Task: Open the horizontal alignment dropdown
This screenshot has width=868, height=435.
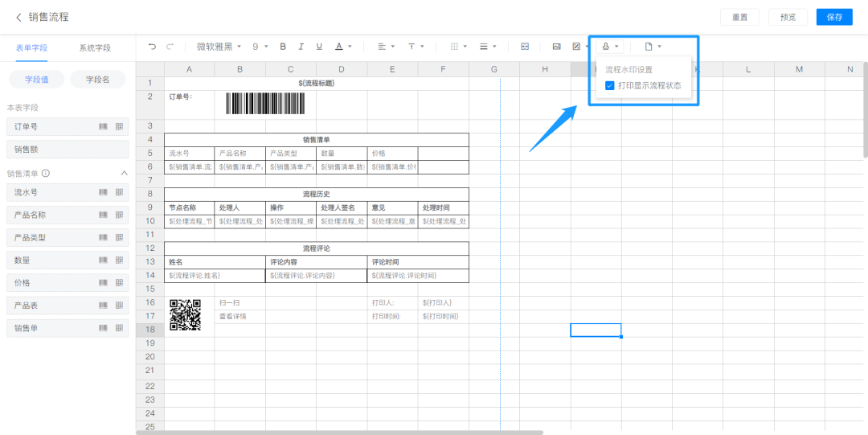Action: 387,47
